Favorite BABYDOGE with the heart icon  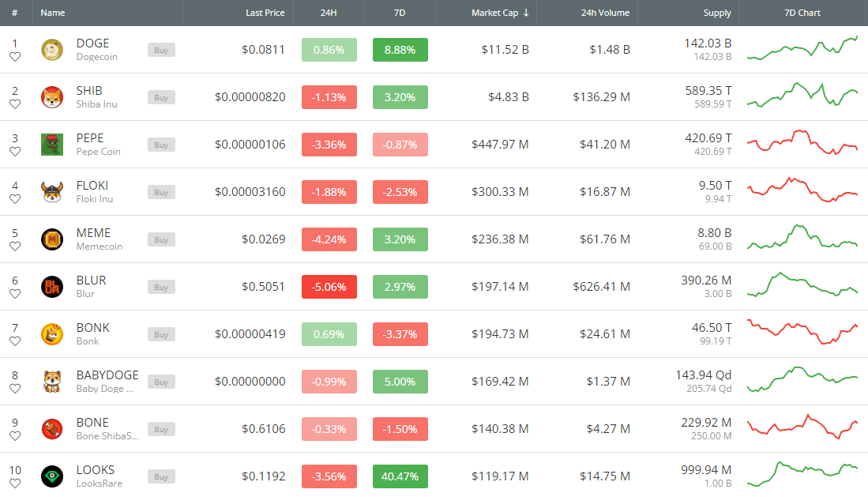(15, 389)
